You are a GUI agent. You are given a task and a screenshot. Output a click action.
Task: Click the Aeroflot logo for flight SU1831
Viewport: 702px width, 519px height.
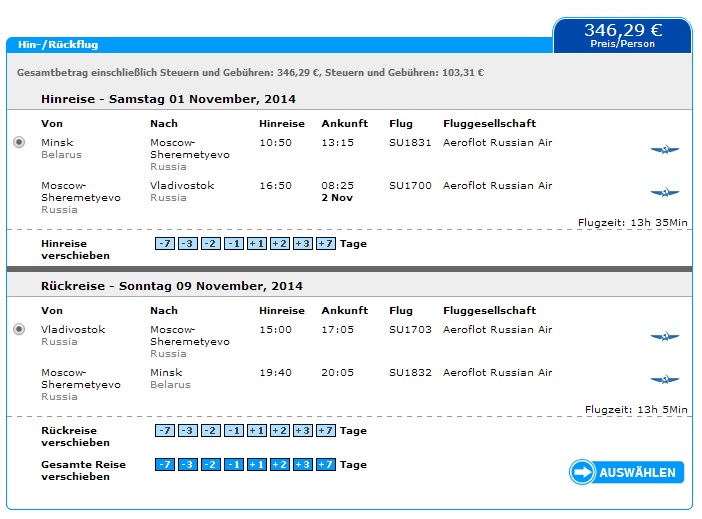(x=664, y=149)
